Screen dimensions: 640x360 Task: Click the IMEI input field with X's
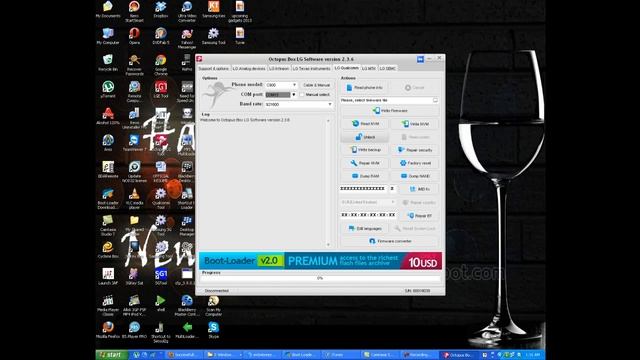(363, 189)
